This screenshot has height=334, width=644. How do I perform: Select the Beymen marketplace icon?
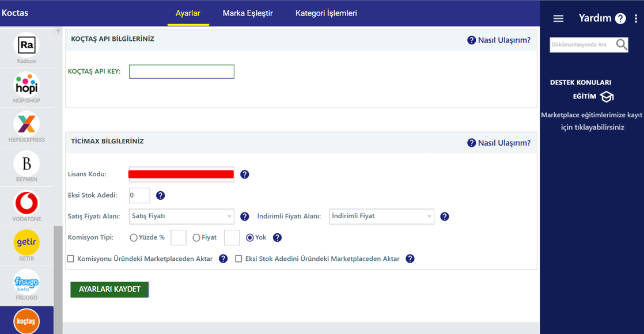pos(26,164)
